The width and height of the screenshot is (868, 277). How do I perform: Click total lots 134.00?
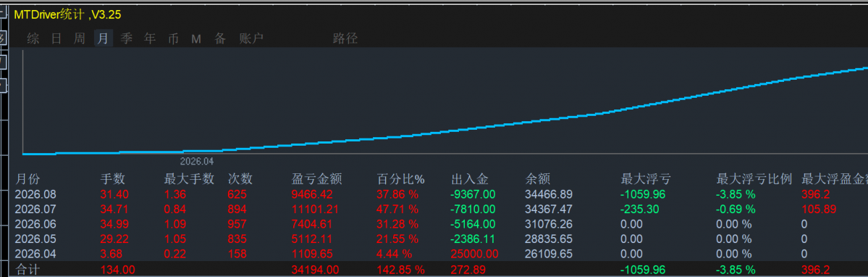pyautogui.click(x=117, y=270)
